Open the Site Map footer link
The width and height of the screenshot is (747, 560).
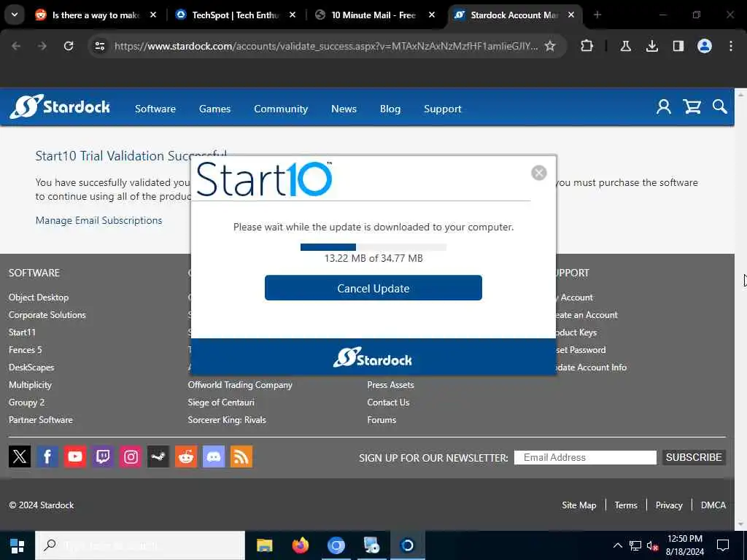pos(578,505)
